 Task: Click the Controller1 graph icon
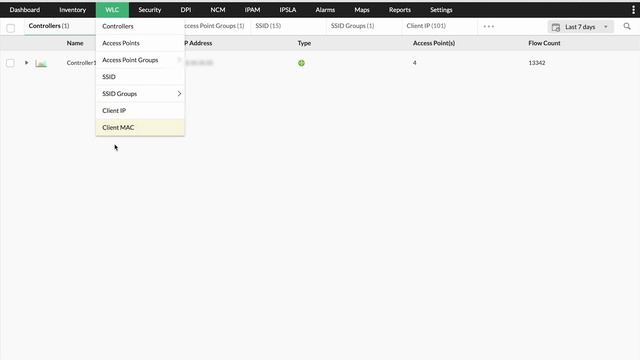tap(41, 63)
